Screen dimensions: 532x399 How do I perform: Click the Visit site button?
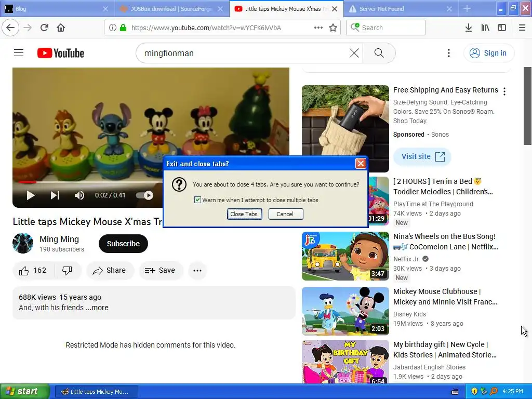click(x=422, y=156)
